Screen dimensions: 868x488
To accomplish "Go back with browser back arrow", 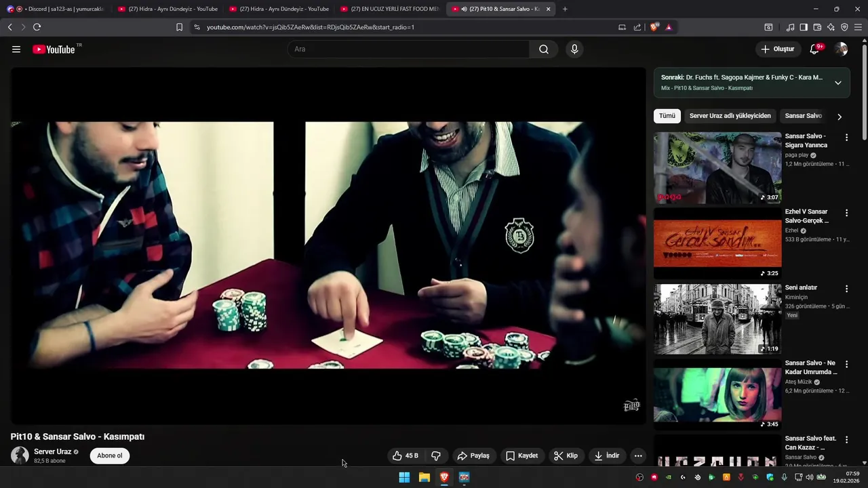I will [10, 27].
